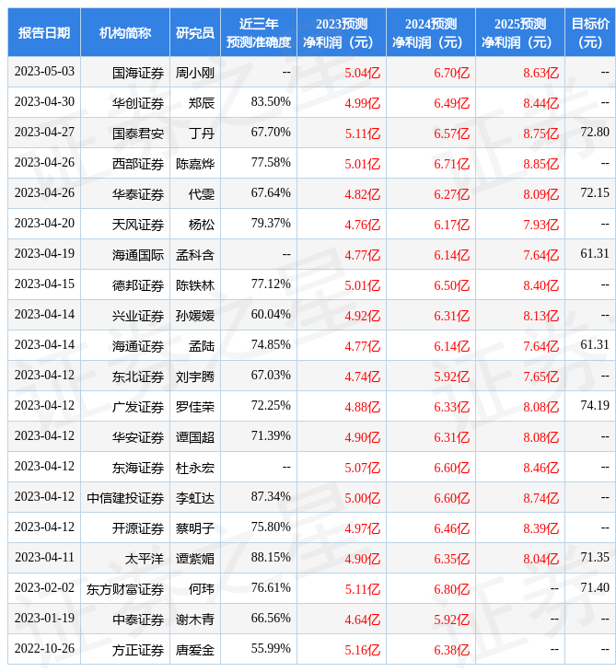Click 2024 profit value 6.80亿
The width and height of the screenshot is (616, 672).
tap(452, 590)
